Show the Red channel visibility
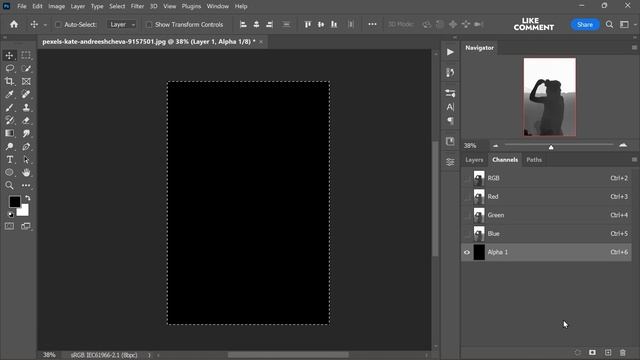This screenshot has width=640, height=360. 467,197
